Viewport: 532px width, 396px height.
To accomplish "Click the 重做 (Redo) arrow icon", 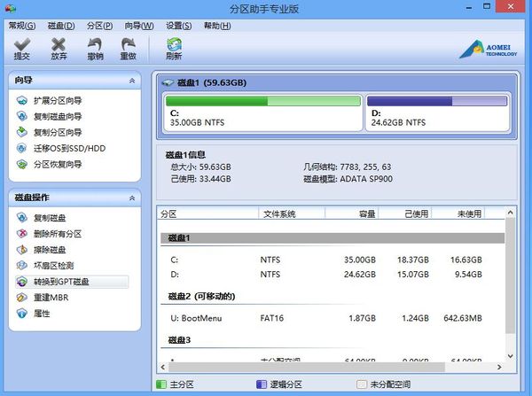I will pyautogui.click(x=129, y=44).
